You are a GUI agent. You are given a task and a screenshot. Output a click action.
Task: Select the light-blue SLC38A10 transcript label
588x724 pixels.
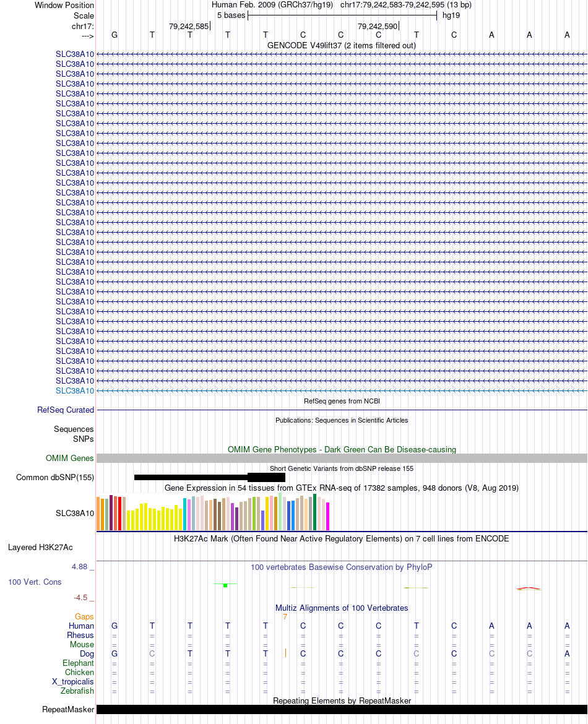75,390
